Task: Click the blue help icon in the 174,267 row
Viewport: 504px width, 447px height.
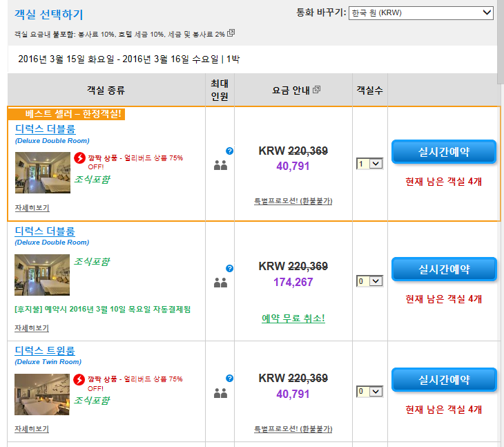Action: tap(229, 268)
